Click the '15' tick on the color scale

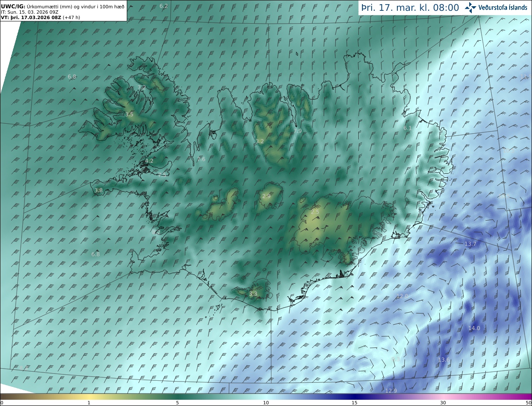click(x=355, y=403)
